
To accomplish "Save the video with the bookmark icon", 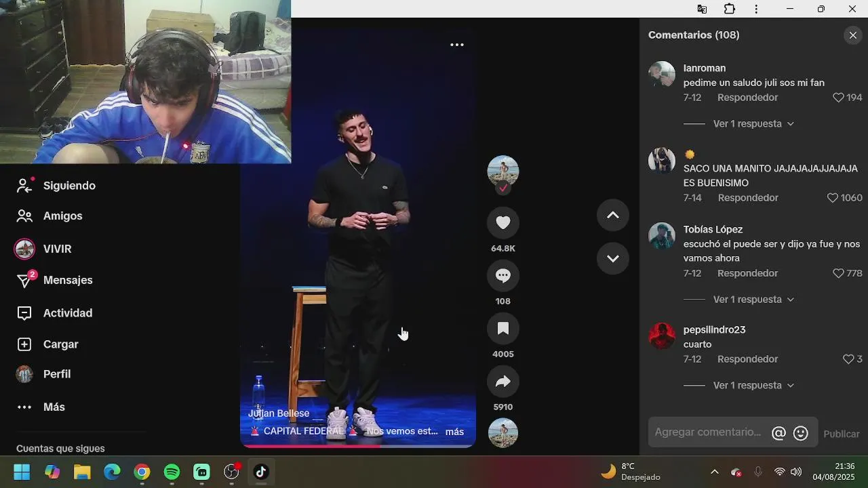I will [503, 328].
